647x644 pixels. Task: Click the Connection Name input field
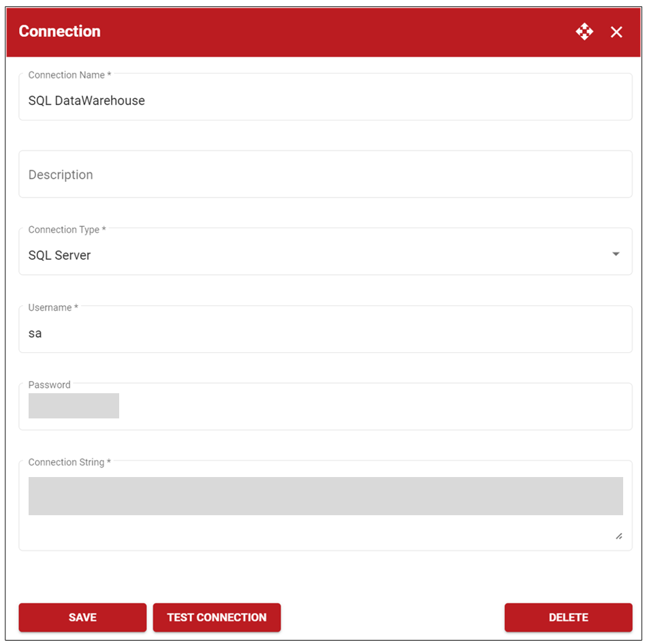pyautogui.click(x=325, y=97)
